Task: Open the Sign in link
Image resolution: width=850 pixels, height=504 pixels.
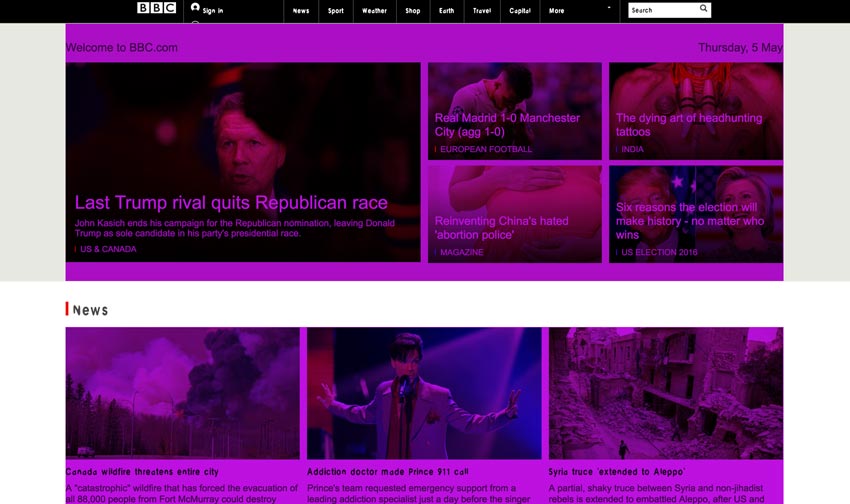Action: (213, 10)
